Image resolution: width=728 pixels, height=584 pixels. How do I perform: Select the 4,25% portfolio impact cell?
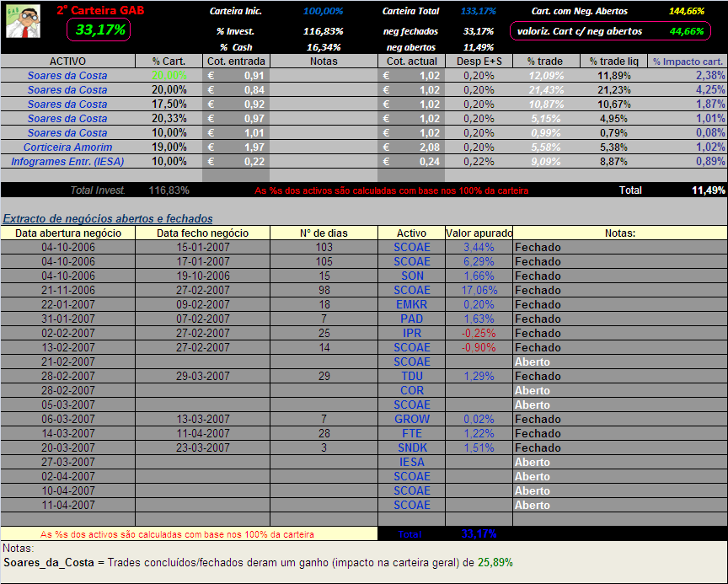pyautogui.click(x=688, y=89)
